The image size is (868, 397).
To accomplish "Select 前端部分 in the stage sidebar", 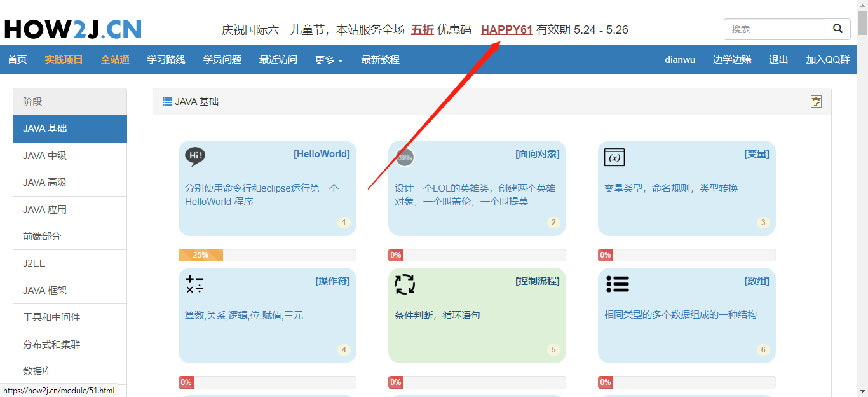I will point(70,237).
